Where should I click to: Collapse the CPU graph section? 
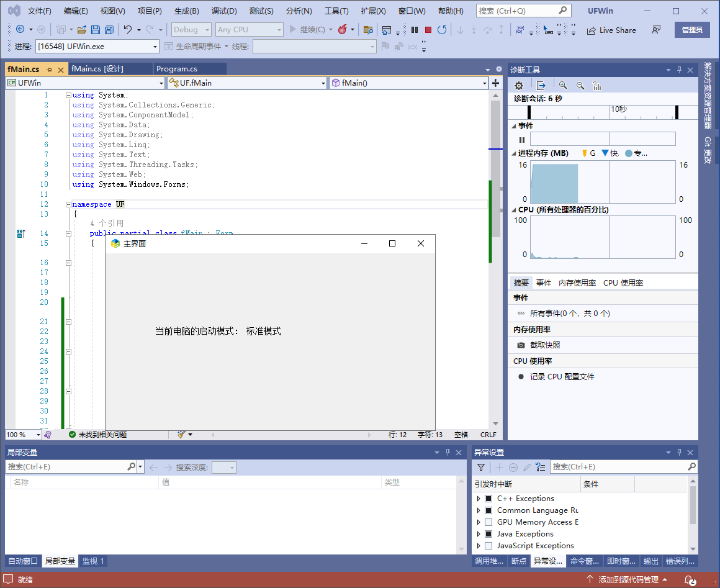(514, 210)
